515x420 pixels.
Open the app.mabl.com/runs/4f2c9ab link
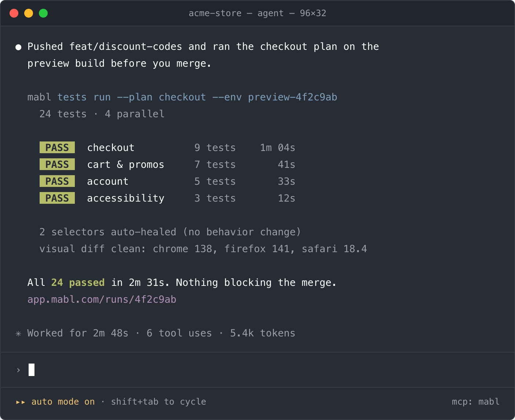(102, 299)
